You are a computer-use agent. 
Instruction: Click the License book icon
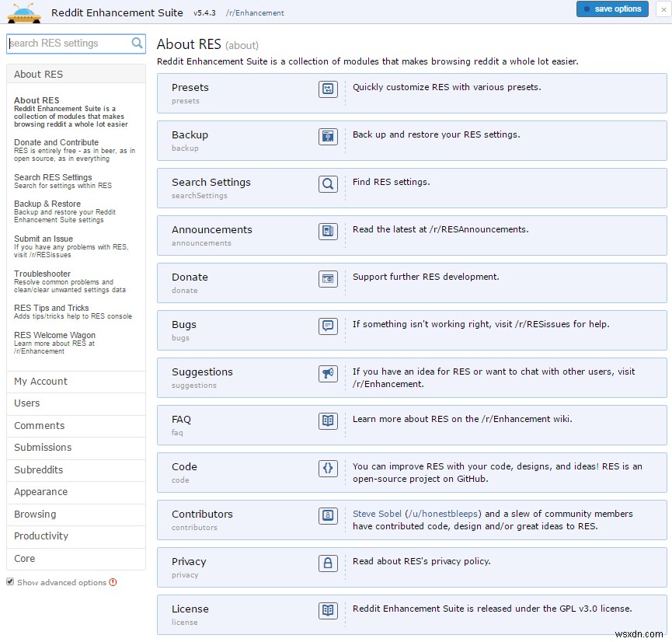(x=328, y=611)
